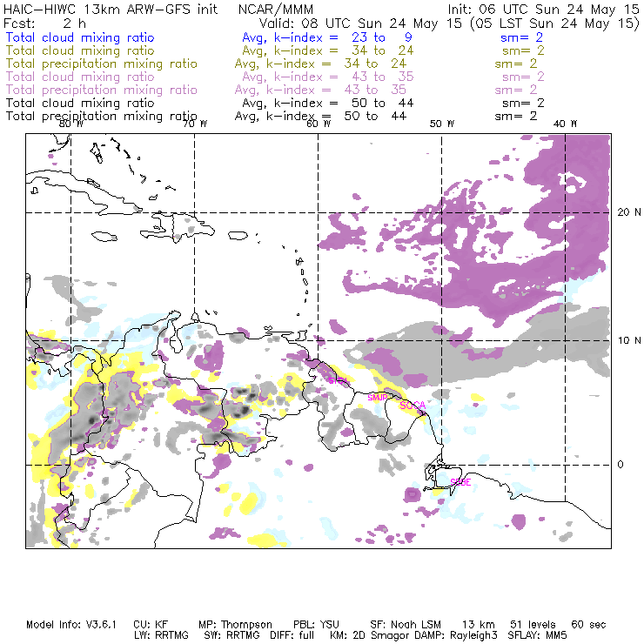Click the black "Total cloud mixing ratio" legend label
The width and height of the screenshot is (644, 644).
80,103
